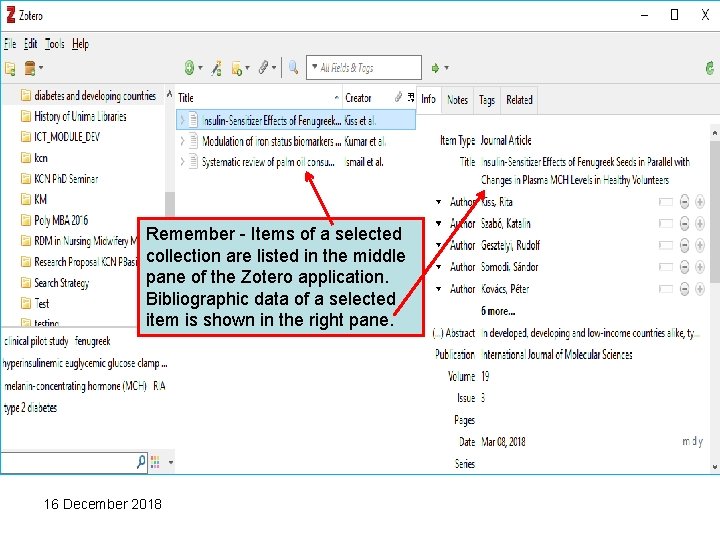This screenshot has height=540, width=720.
Task: Add author after Kiss, Rita with plus
Action: tap(699, 202)
